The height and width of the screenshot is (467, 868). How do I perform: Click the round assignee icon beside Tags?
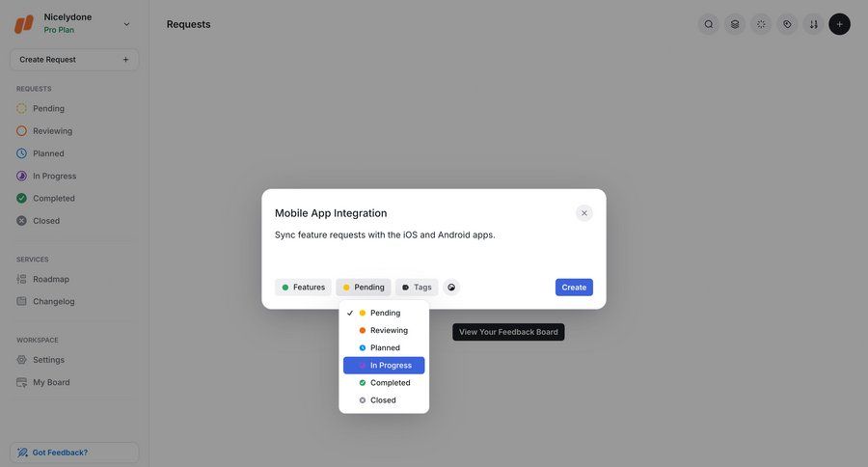(x=451, y=287)
